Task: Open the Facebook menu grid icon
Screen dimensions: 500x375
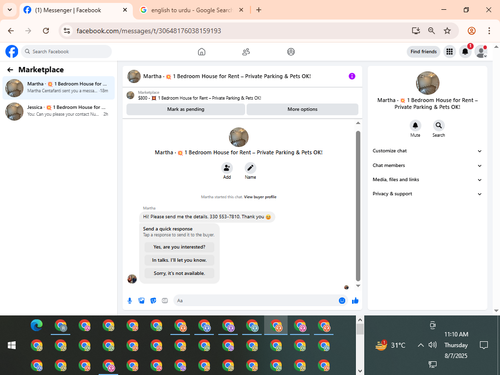Action: [x=449, y=52]
